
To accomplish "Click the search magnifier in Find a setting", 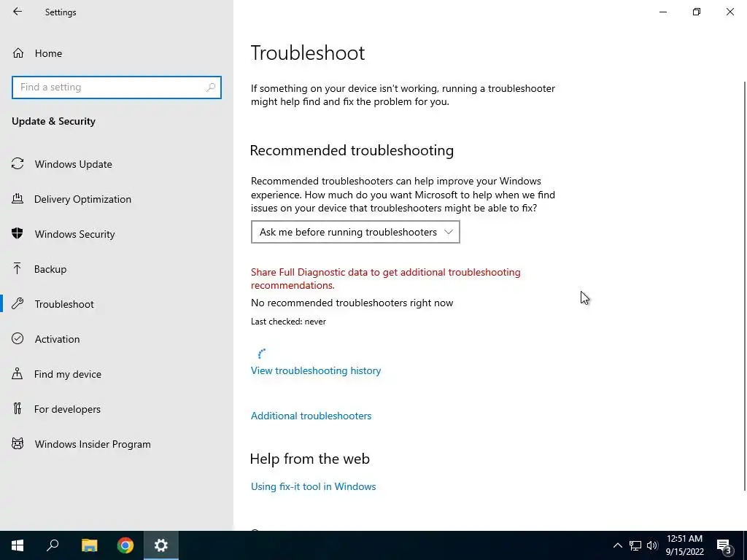I will tap(211, 87).
